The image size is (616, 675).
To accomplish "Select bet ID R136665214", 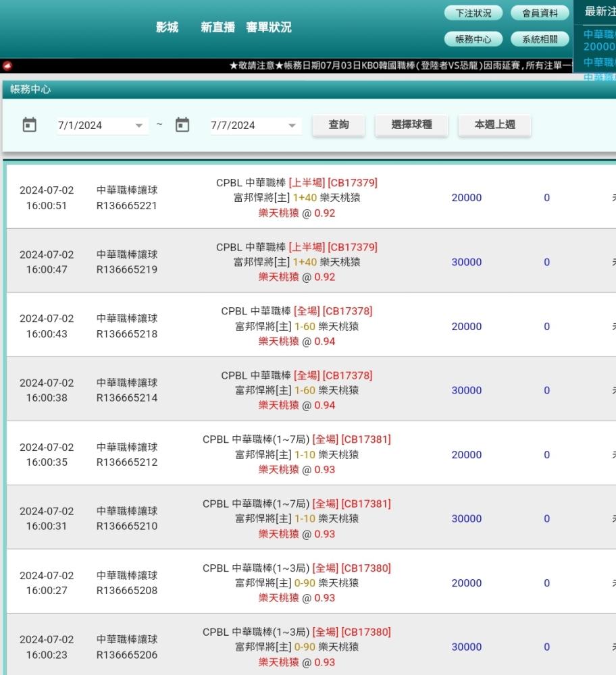I will pyautogui.click(x=127, y=398).
